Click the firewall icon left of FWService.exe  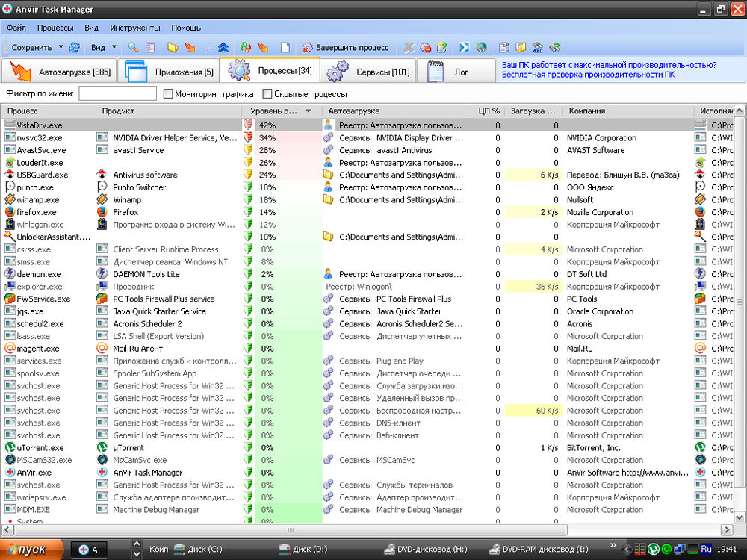pyautogui.click(x=10, y=299)
